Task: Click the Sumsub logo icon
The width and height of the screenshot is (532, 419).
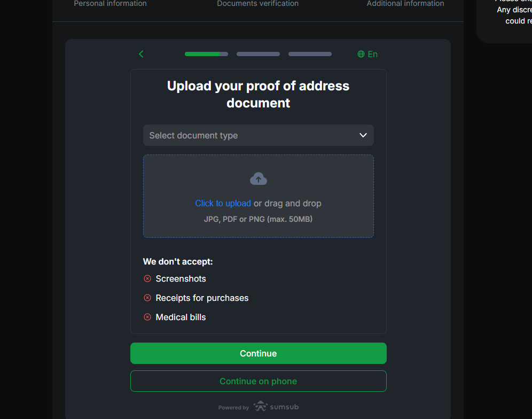Action: pos(261,407)
